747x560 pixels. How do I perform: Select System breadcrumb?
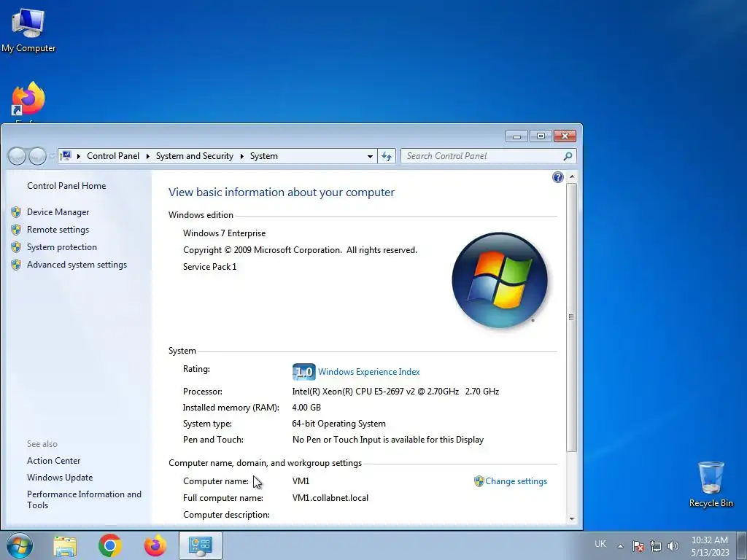point(264,156)
